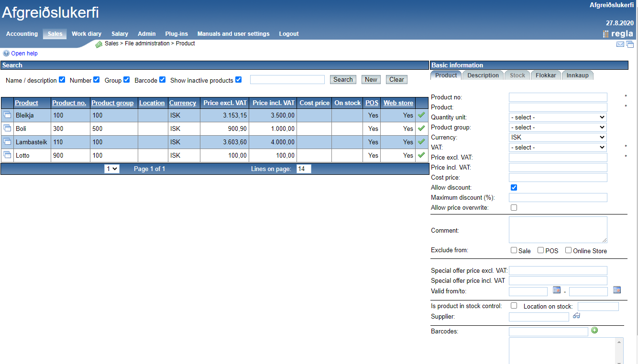Image resolution: width=638 pixels, height=364 pixels.
Task: Enable Allow price overwrite
Action: [514, 208]
